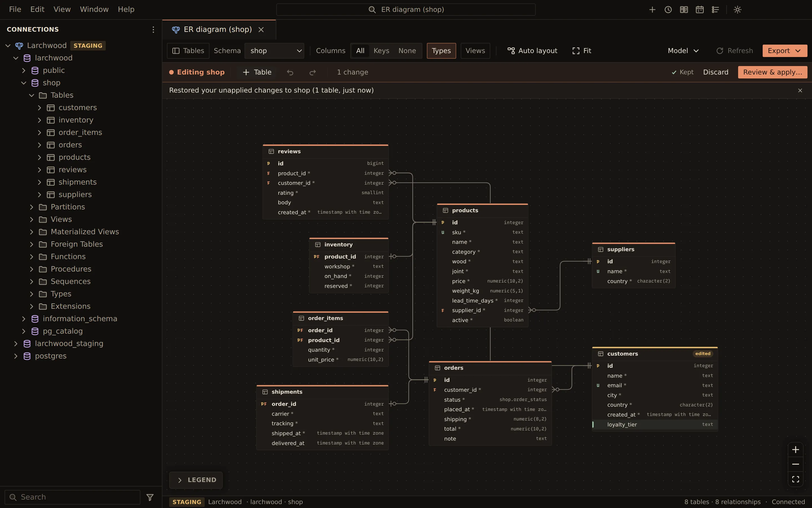Click the inventory table header icon in diagram
This screenshot has height=508, width=812.
coord(318,245)
